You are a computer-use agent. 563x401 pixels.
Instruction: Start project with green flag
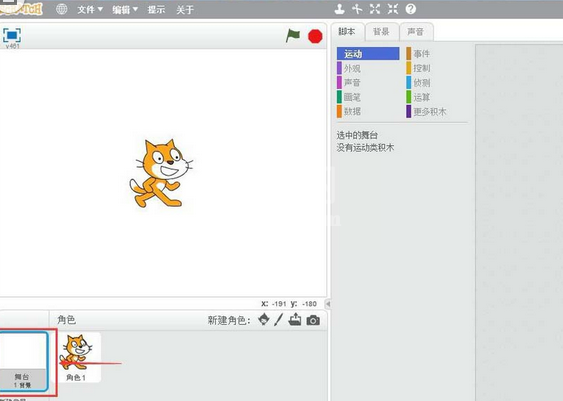tap(293, 36)
